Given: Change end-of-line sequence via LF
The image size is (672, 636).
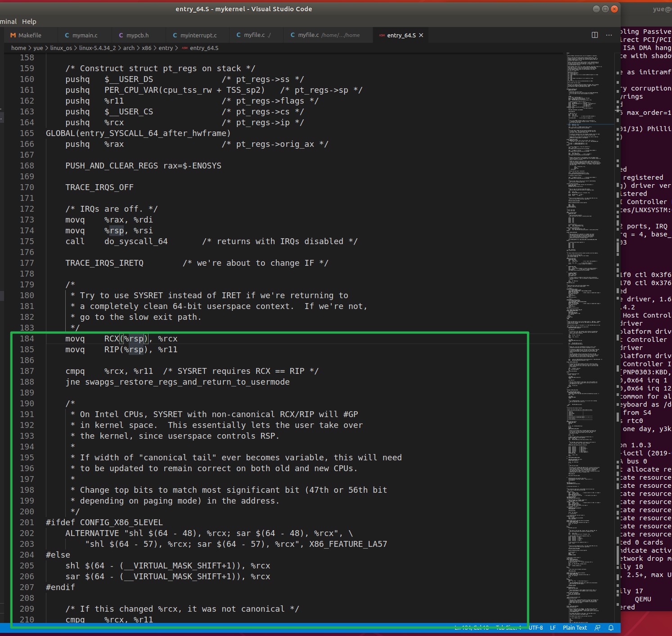Looking at the screenshot, I should click(x=553, y=627).
